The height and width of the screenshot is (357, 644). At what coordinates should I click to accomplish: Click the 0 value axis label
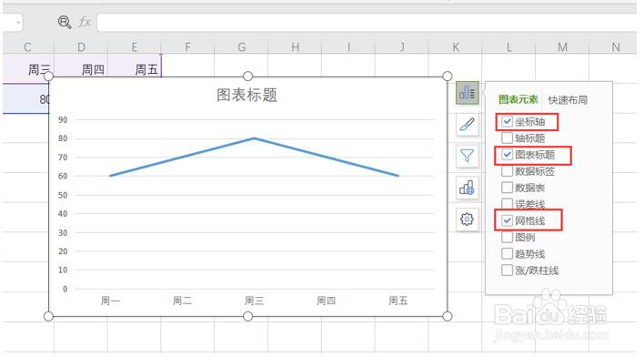tap(65, 289)
